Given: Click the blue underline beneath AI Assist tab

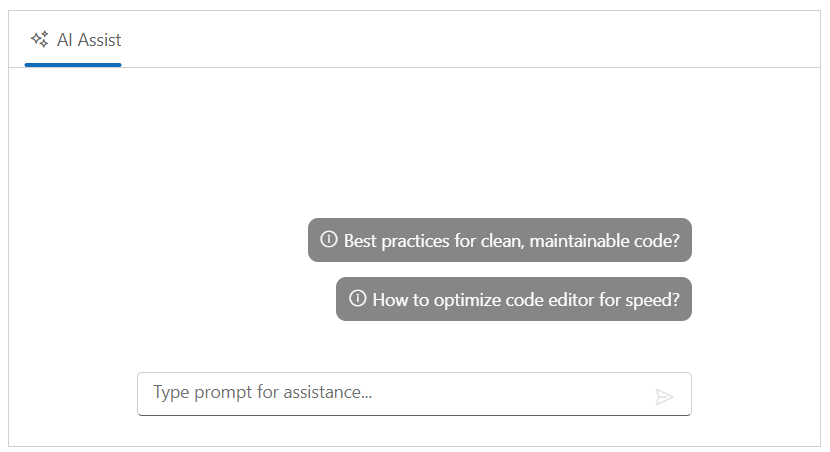Looking at the screenshot, I should coord(73,65).
